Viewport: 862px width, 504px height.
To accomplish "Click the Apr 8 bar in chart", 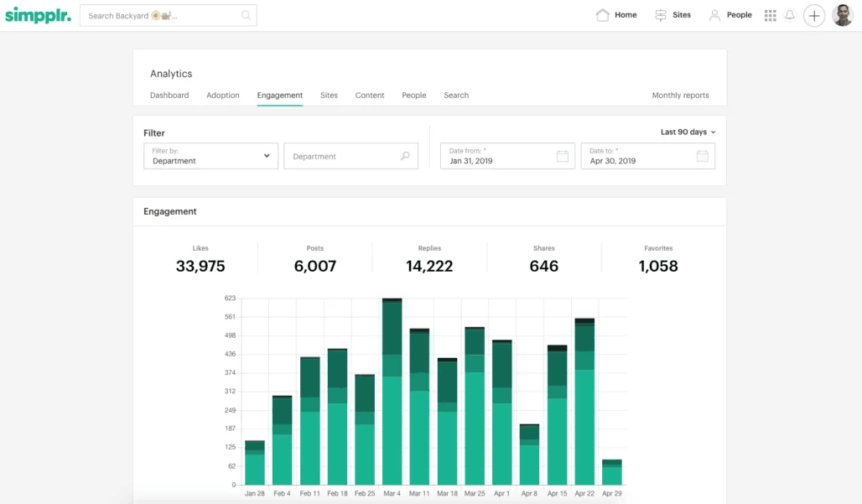I will (x=529, y=454).
